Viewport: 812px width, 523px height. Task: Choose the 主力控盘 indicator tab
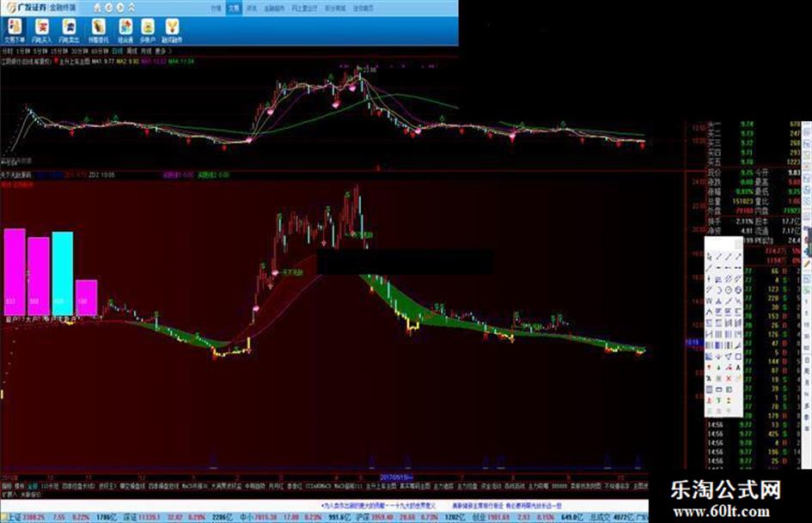pyautogui.click(x=467, y=487)
